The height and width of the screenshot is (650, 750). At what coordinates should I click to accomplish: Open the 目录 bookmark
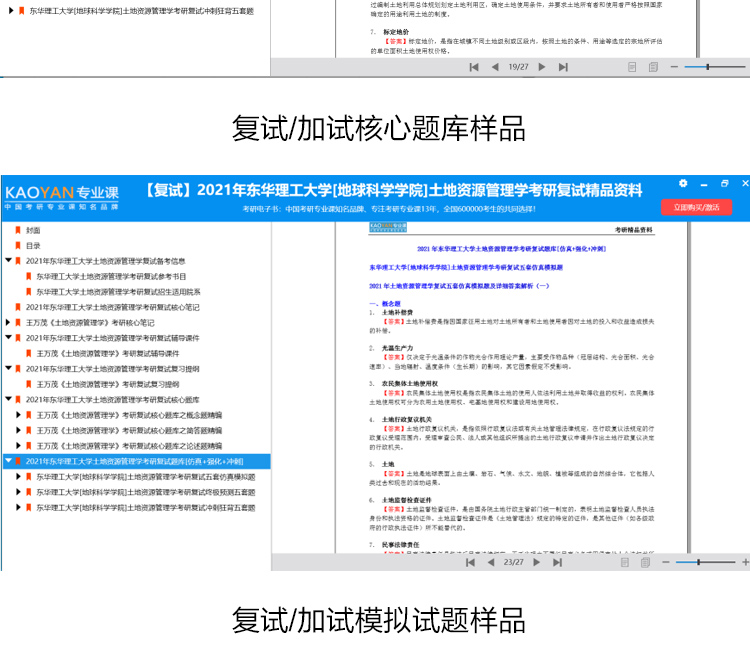33,246
